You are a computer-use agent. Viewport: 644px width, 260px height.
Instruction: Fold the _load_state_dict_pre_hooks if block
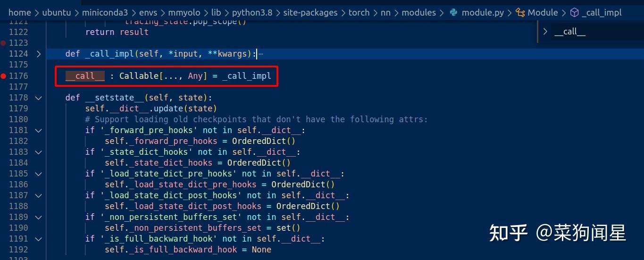click(x=39, y=174)
